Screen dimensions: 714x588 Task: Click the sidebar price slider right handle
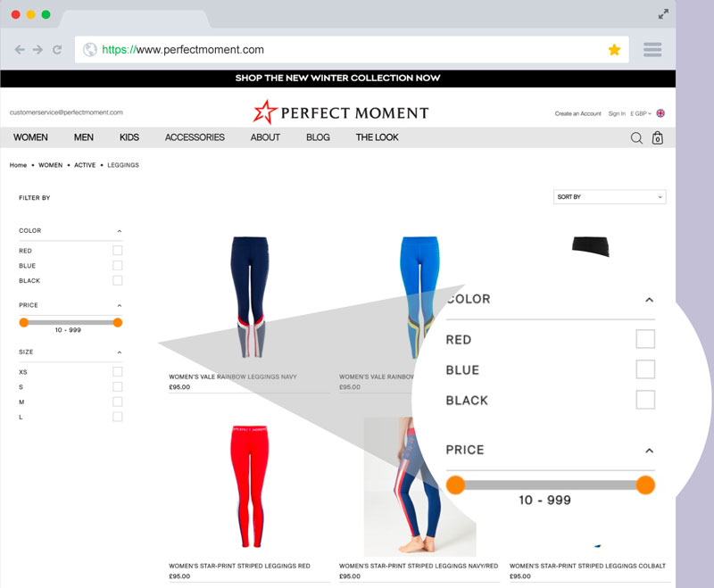118,322
